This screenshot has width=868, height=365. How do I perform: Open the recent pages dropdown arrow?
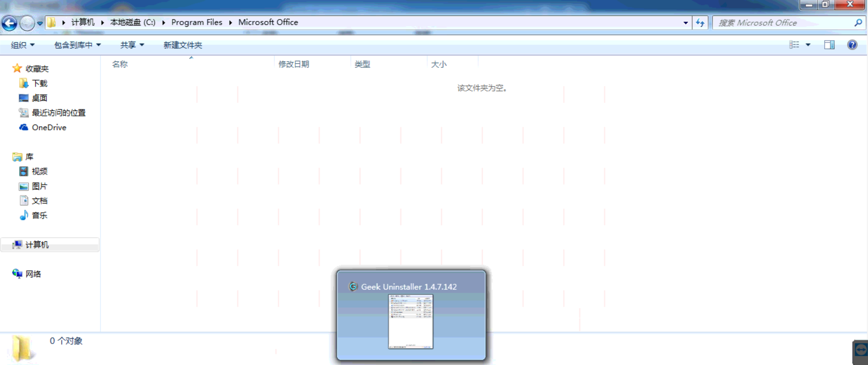click(40, 23)
